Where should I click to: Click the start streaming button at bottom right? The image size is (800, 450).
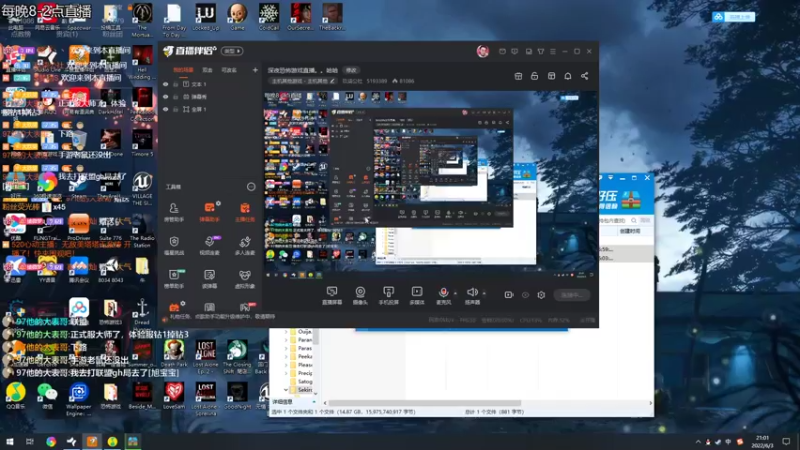[571, 295]
